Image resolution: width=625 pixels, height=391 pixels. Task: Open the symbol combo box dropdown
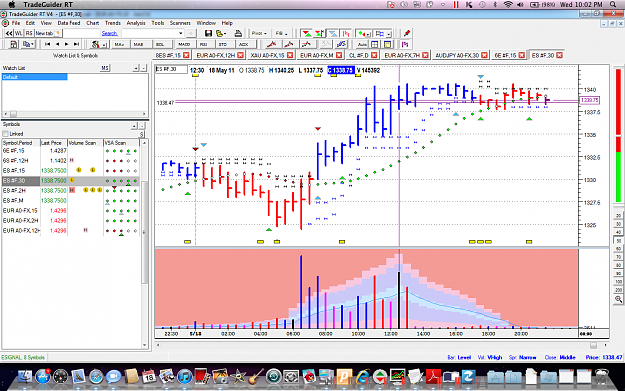pos(181,33)
